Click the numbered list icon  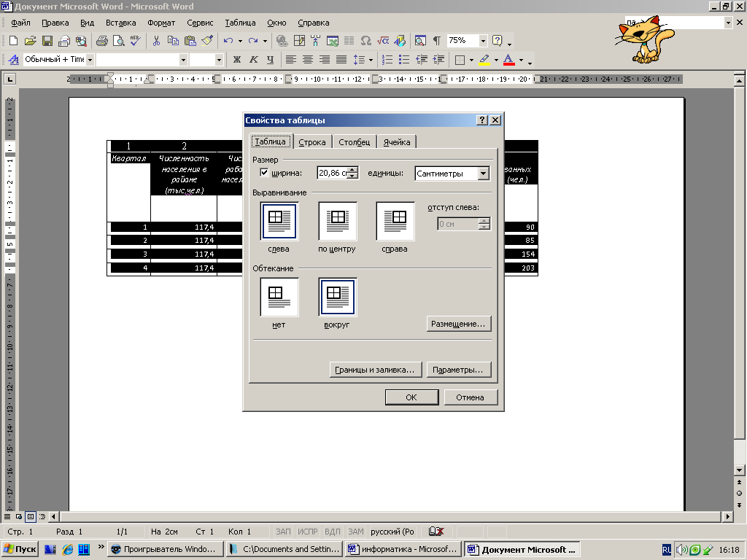click(388, 60)
